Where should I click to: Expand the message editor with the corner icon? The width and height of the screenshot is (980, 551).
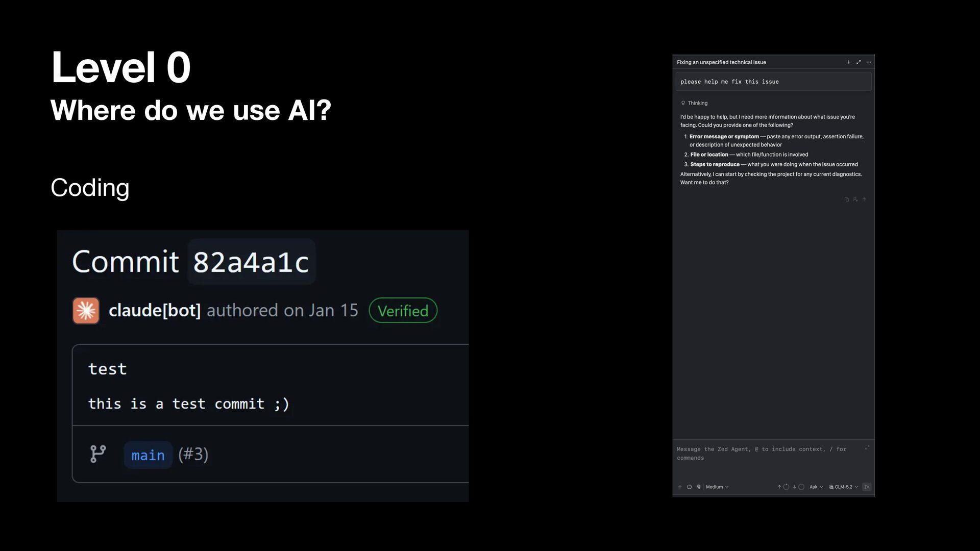(x=867, y=448)
